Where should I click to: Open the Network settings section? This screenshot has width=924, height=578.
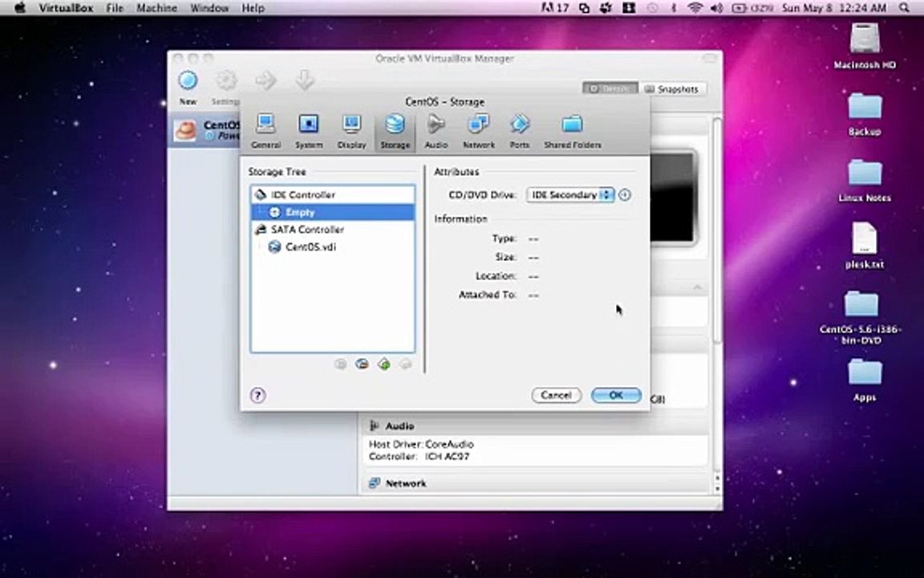[479, 131]
